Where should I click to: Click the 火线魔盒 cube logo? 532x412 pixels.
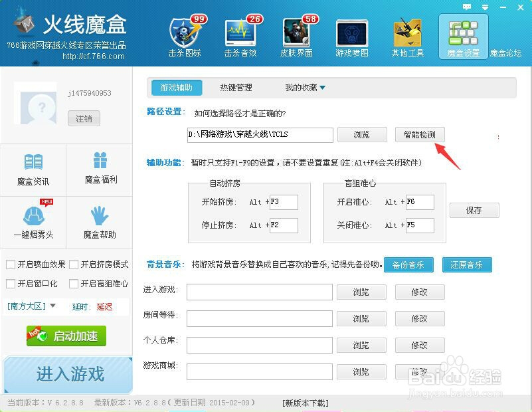[x=25, y=22]
